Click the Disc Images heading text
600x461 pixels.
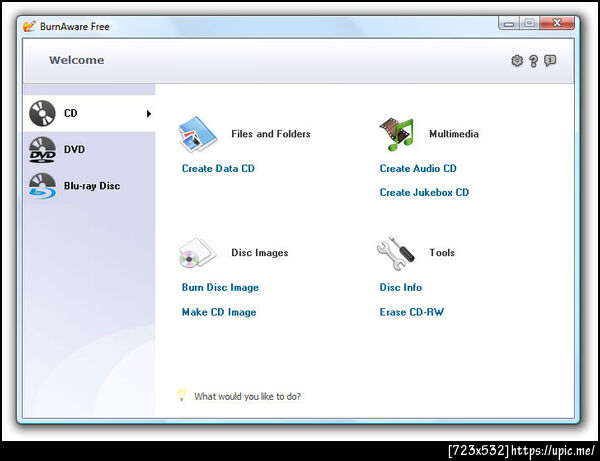[x=260, y=253]
